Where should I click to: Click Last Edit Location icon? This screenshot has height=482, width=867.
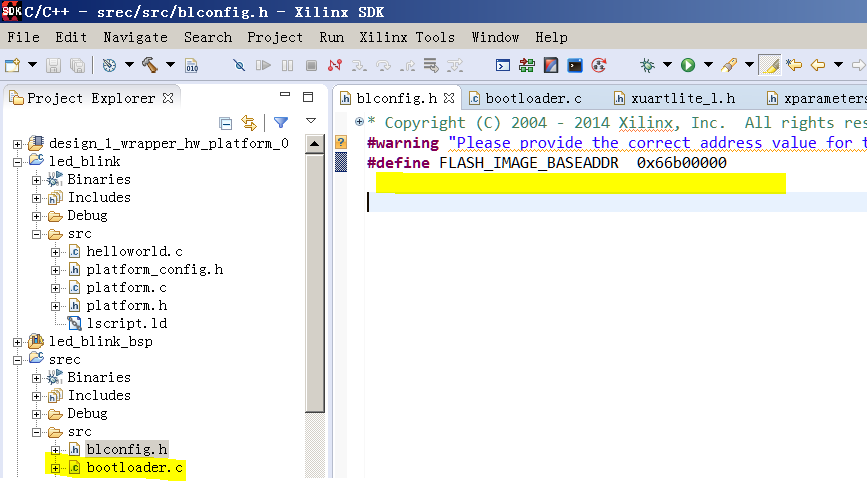[794, 65]
